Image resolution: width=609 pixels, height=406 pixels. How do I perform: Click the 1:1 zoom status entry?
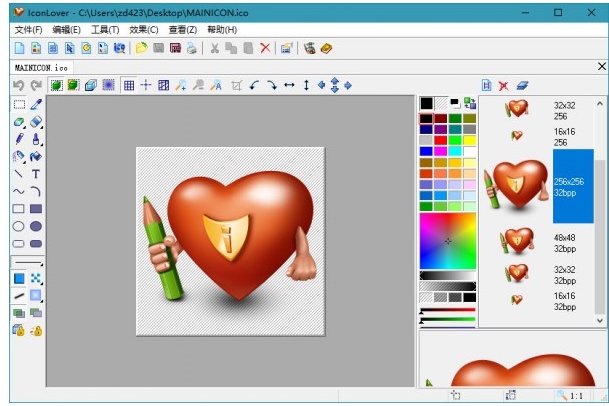coord(576,396)
